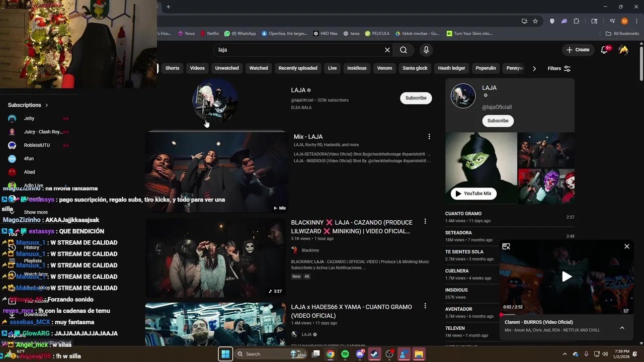This screenshot has height=362, width=644.
Task: Click Create button
Action: pyautogui.click(x=578, y=50)
